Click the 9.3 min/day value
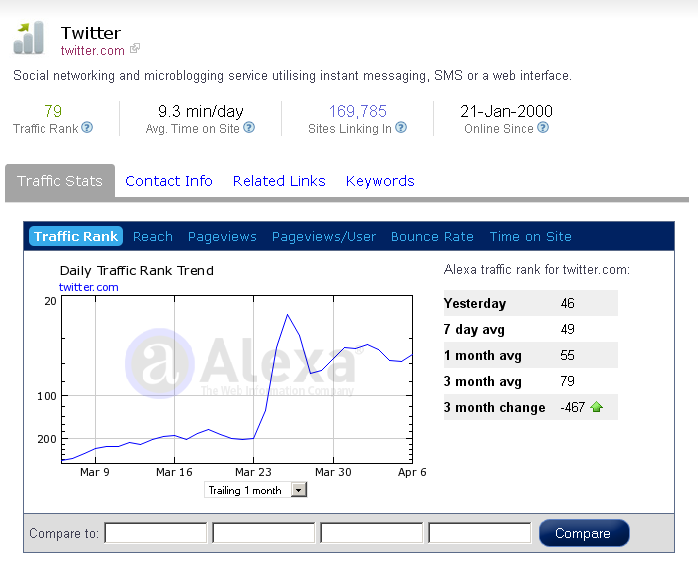This screenshot has width=698, height=566. 201,111
